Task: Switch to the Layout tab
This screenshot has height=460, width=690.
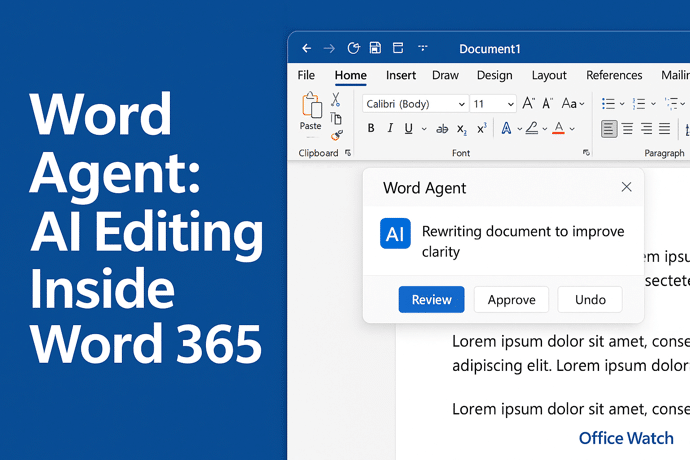Action: tap(549, 75)
